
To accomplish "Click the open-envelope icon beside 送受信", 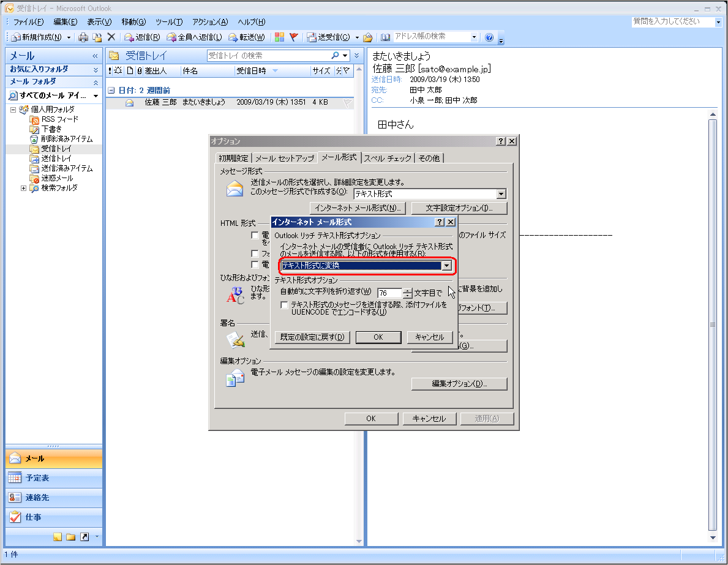I will (x=368, y=37).
